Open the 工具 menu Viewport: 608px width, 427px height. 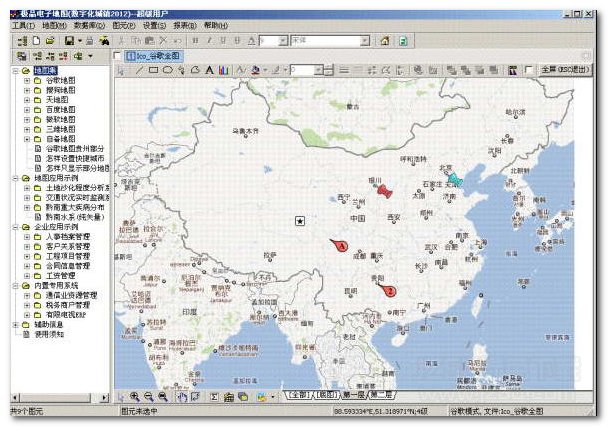pos(24,26)
